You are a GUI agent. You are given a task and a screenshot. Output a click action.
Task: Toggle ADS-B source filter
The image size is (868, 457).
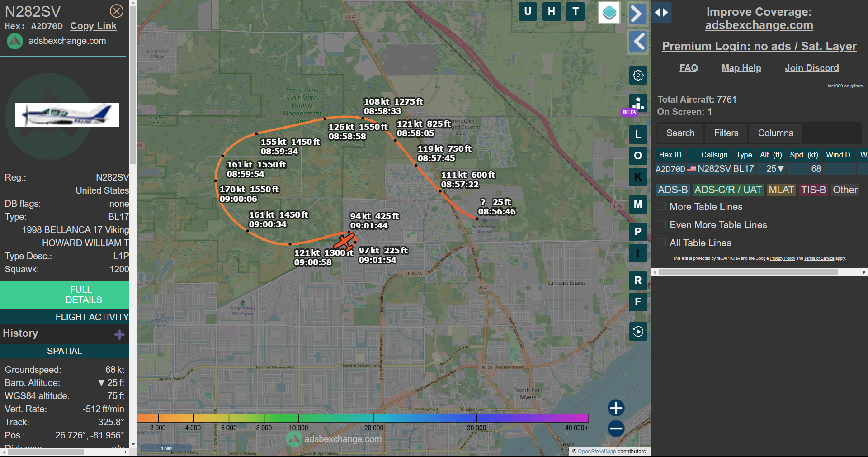[673, 190]
